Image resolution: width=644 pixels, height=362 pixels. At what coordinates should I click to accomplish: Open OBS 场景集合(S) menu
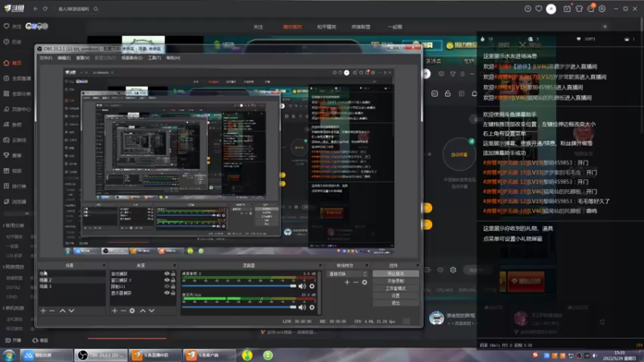click(x=132, y=58)
